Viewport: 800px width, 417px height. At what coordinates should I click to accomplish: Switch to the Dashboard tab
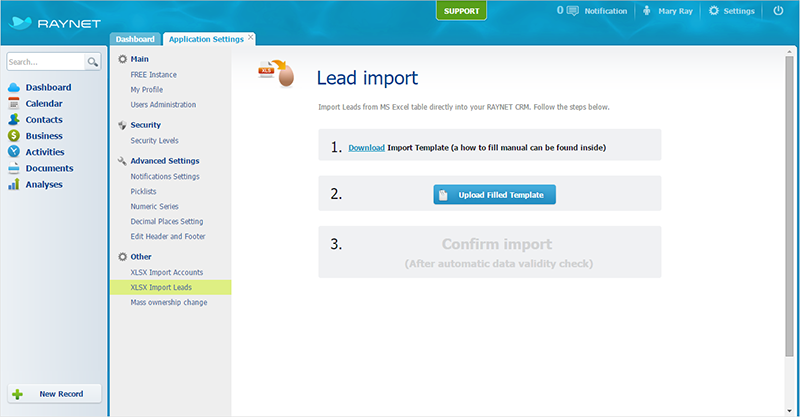pyautogui.click(x=135, y=39)
